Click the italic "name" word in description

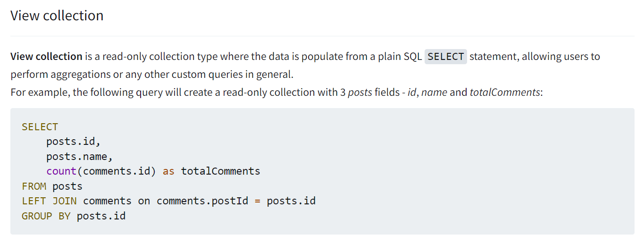[x=434, y=92]
